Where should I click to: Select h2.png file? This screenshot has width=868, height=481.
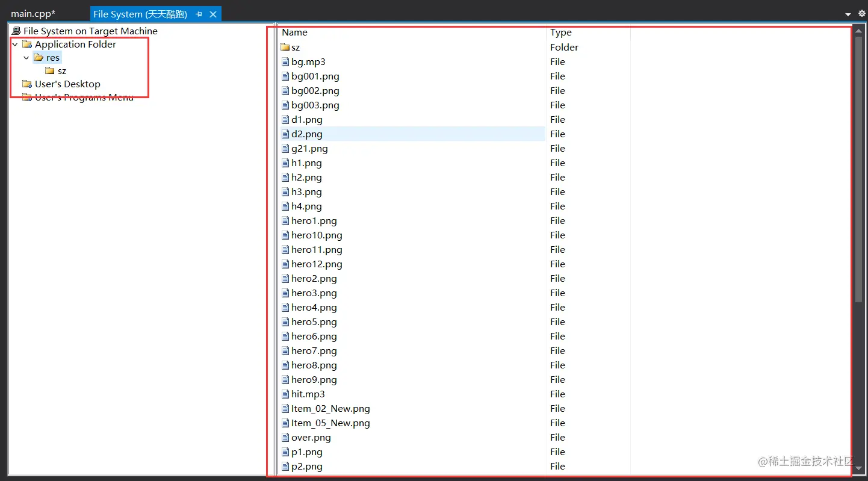coord(306,177)
